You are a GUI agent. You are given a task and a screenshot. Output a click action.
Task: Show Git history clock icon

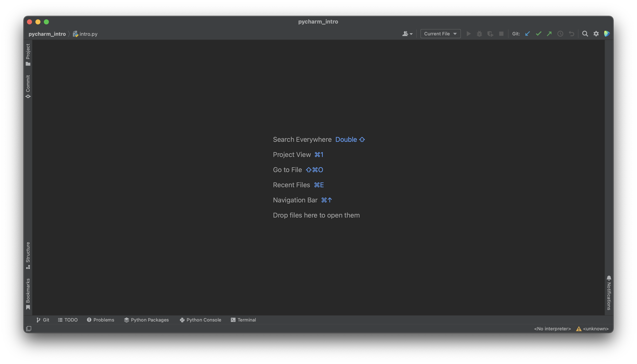click(x=560, y=33)
